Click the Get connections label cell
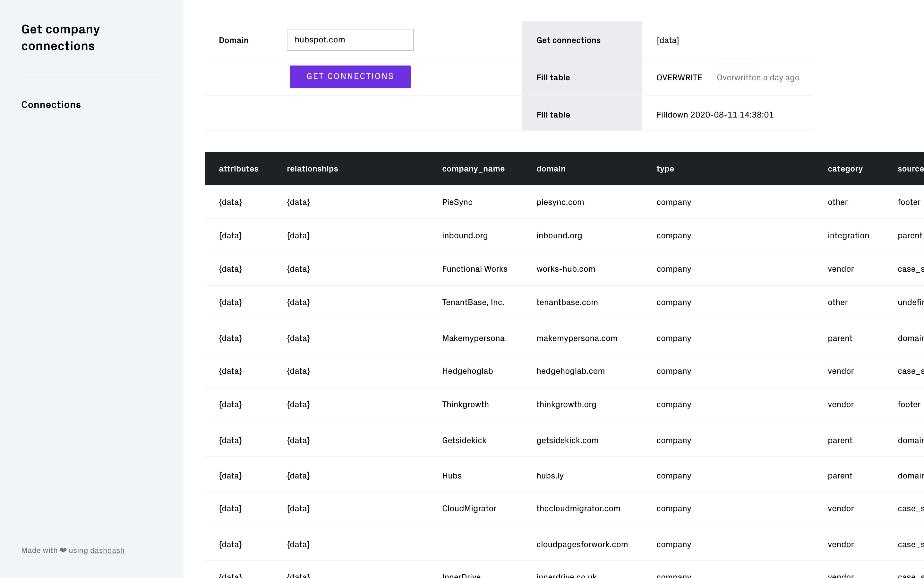 (x=582, y=40)
